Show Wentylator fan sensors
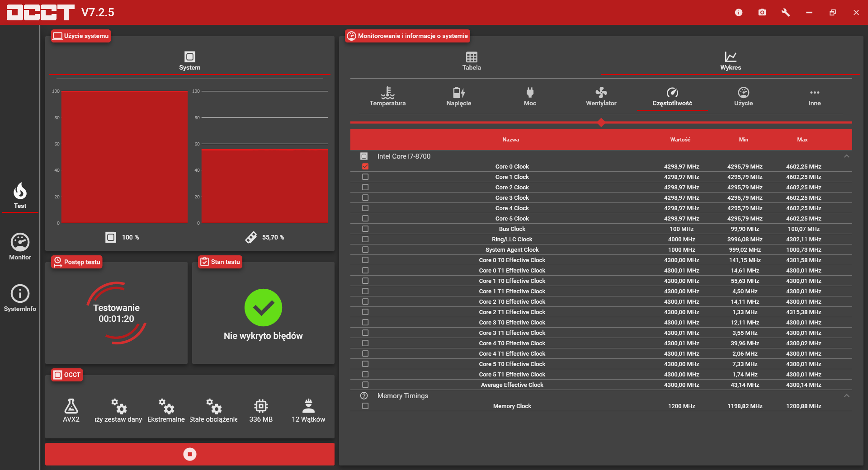The width and height of the screenshot is (868, 470). tap(601, 96)
